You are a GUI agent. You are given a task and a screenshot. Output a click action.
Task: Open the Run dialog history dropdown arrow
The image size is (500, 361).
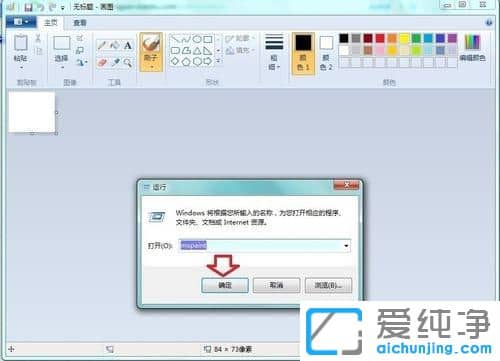(346, 246)
